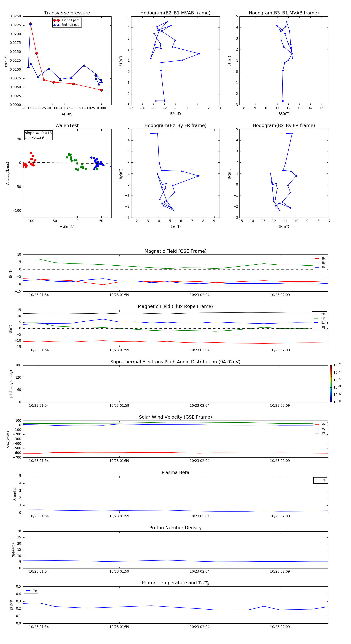Click the 'Solar Wind Velocity (GSE Frame)' title
Screen dimensions: 351x644
click(x=175, y=417)
